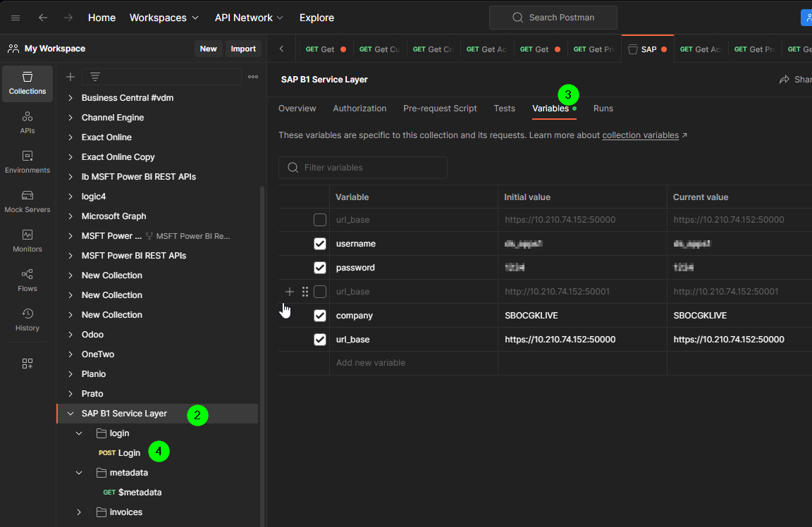Go forward using the forward arrow
812x527 pixels.
pos(68,18)
